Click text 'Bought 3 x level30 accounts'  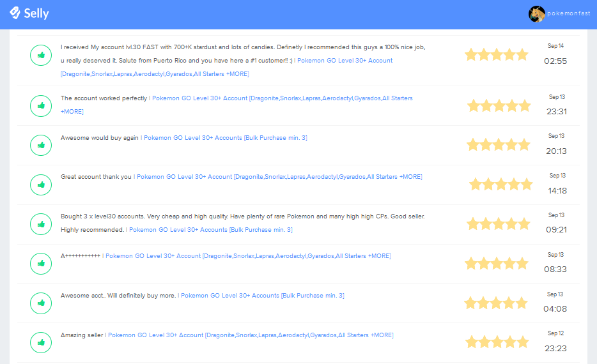click(x=102, y=216)
